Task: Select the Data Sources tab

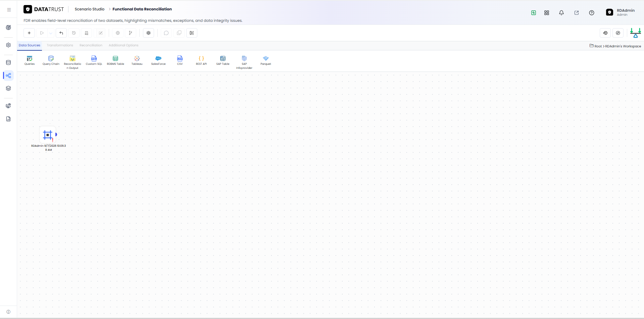Action: click(30, 45)
